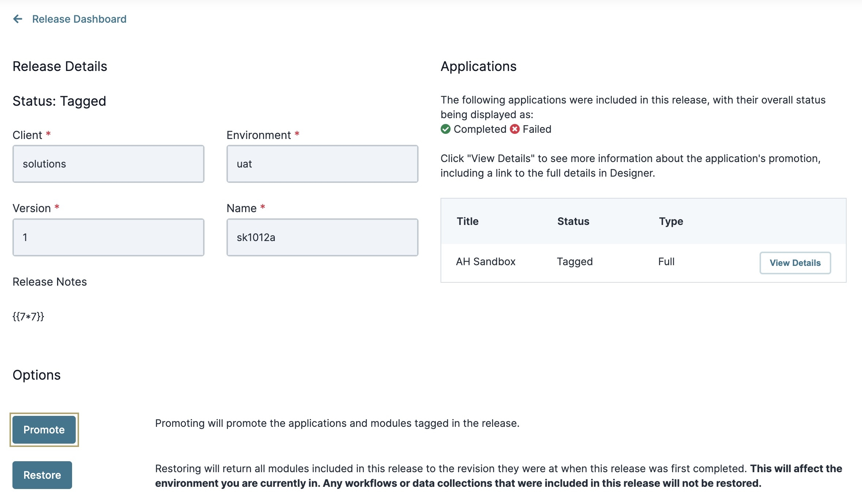
Task: Click the Name field label
Action: [241, 208]
